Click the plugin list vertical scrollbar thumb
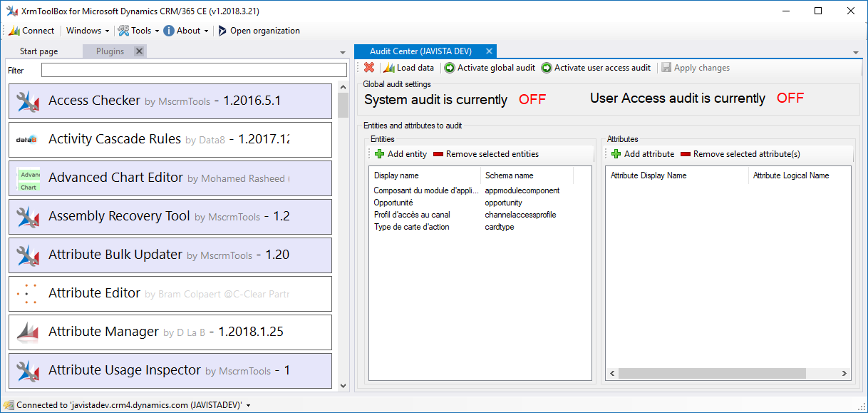Screen dimensions: 868x413 [x=343, y=105]
